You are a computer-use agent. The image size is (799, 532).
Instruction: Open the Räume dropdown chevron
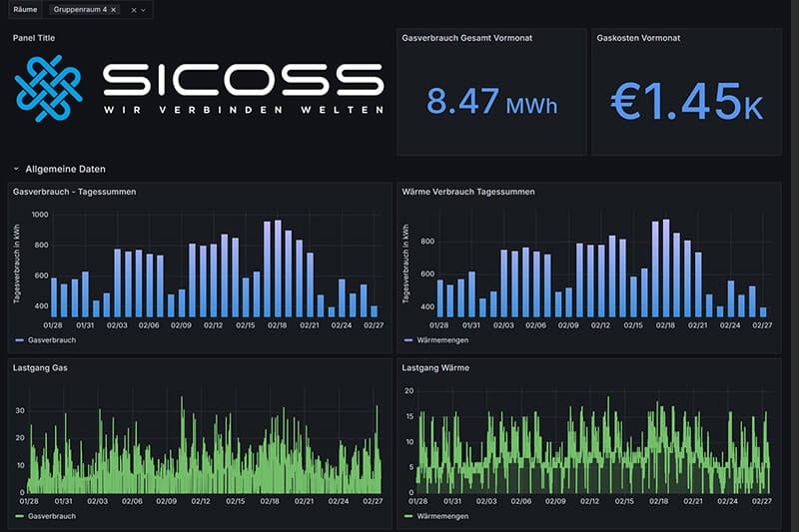click(145, 9)
